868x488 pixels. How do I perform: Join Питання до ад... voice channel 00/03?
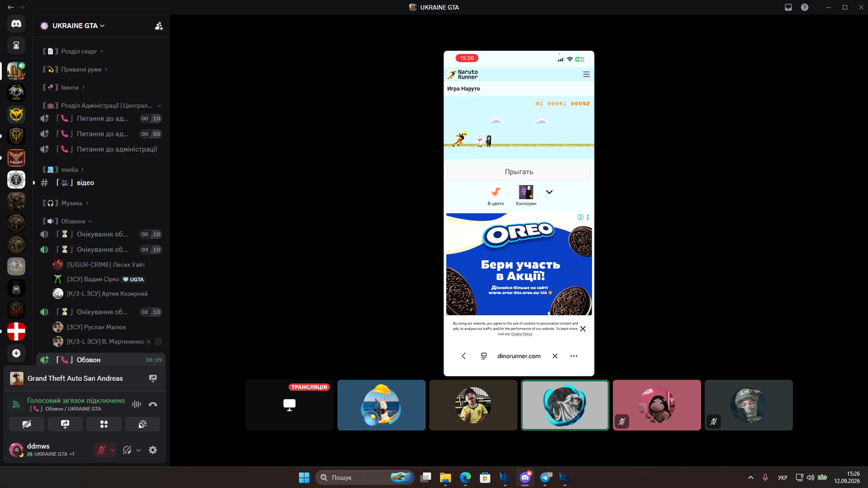[x=100, y=134]
